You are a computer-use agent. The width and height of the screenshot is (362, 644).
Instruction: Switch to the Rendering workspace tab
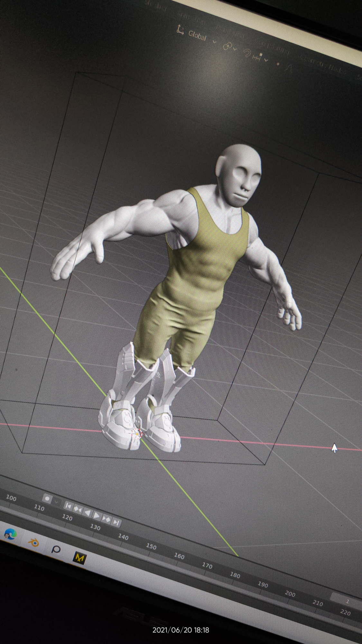(x=230, y=32)
